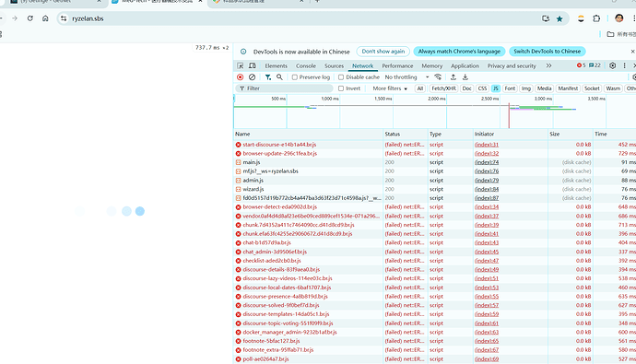Image resolution: width=636 pixels, height=364 pixels.
Task: Clear the network log
Action: [x=252, y=77]
